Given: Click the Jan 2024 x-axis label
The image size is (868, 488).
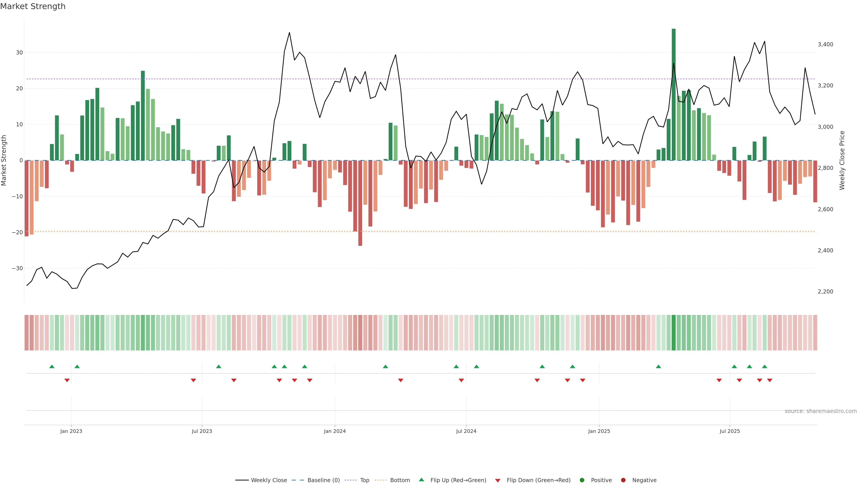Looking at the screenshot, I should coord(335,431).
